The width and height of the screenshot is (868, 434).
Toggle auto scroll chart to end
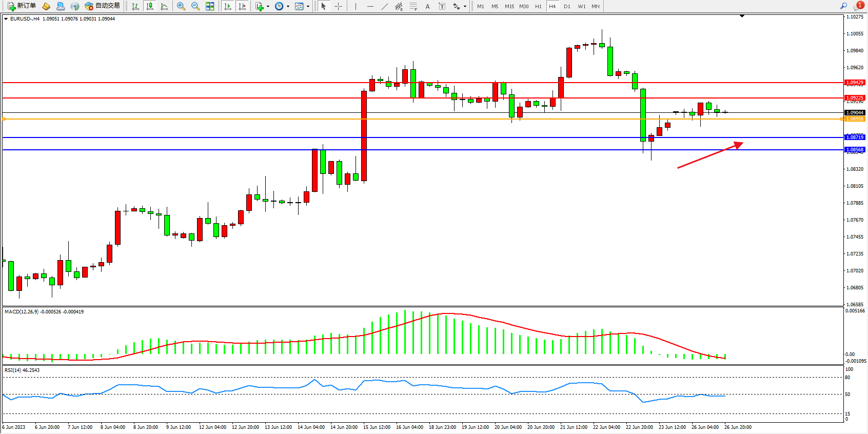point(228,6)
